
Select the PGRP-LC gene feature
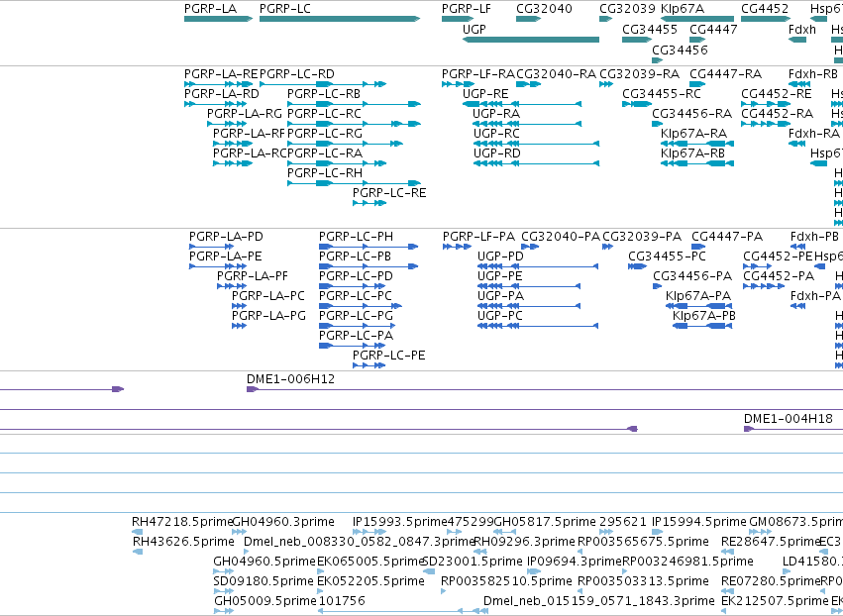(x=340, y=19)
